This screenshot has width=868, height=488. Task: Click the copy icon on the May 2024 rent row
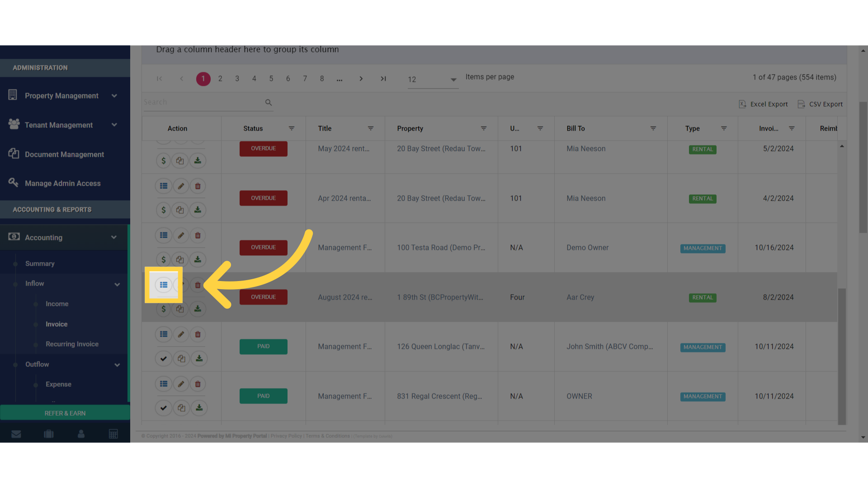coord(180,160)
